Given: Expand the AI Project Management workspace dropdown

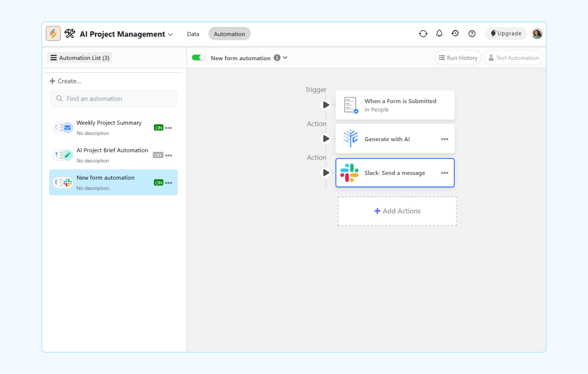Looking at the screenshot, I should point(170,35).
